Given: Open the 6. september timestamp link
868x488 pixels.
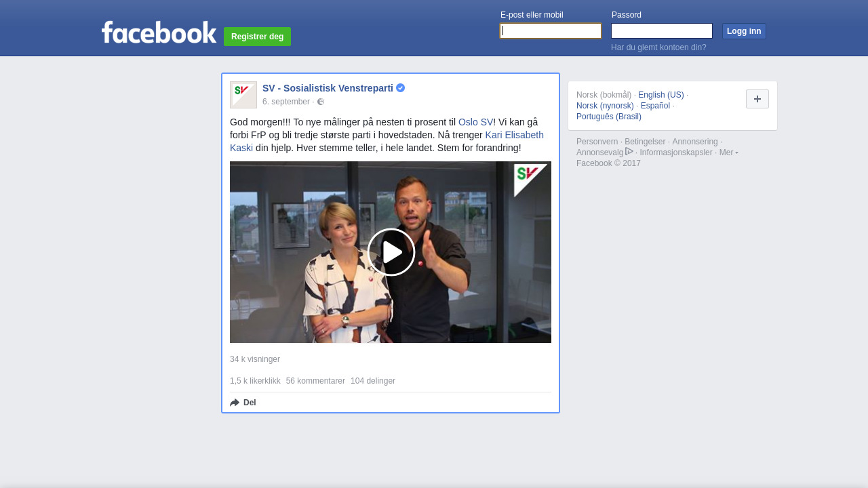Looking at the screenshot, I should (x=286, y=102).
